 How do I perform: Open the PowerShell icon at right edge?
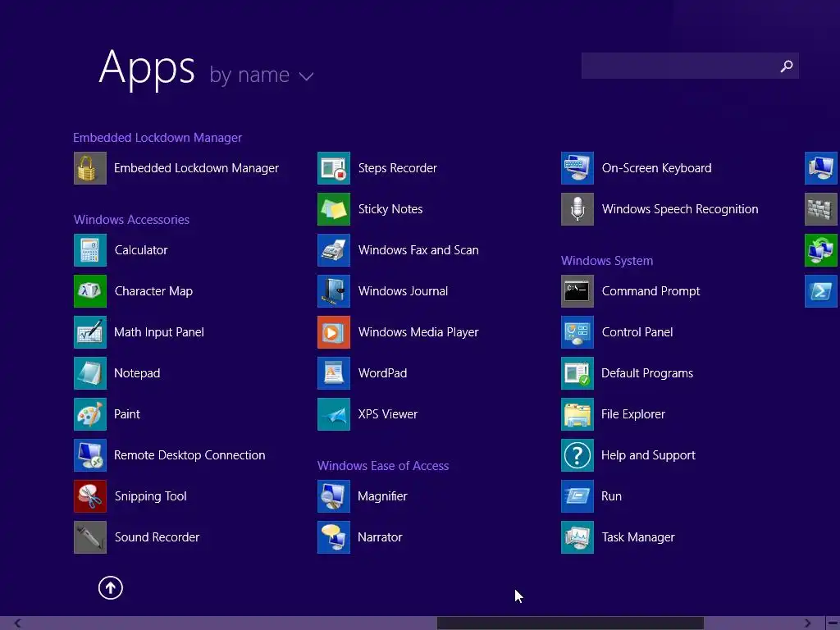[x=821, y=291]
